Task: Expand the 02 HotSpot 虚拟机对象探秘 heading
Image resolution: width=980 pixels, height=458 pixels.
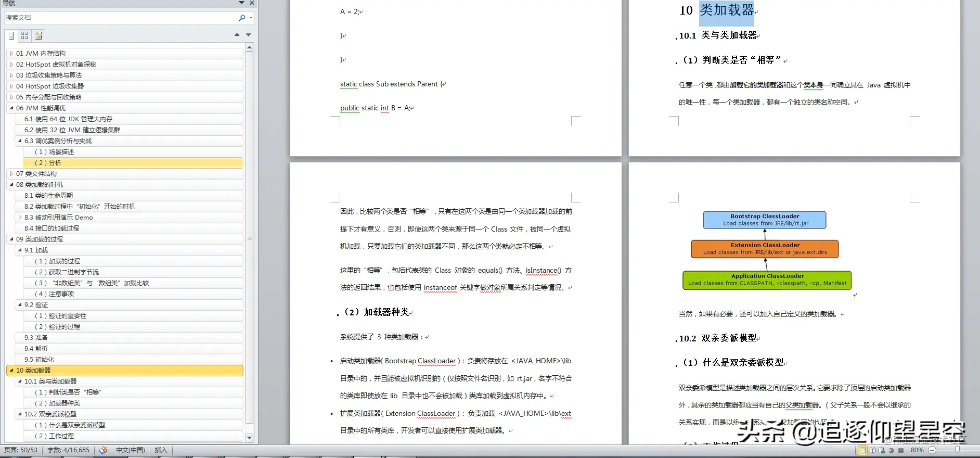Action: point(11,65)
